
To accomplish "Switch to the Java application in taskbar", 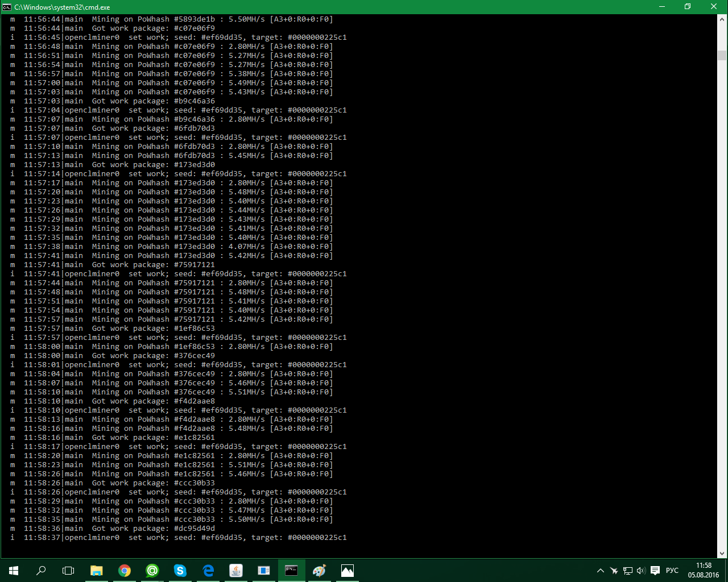I will click(x=235, y=571).
